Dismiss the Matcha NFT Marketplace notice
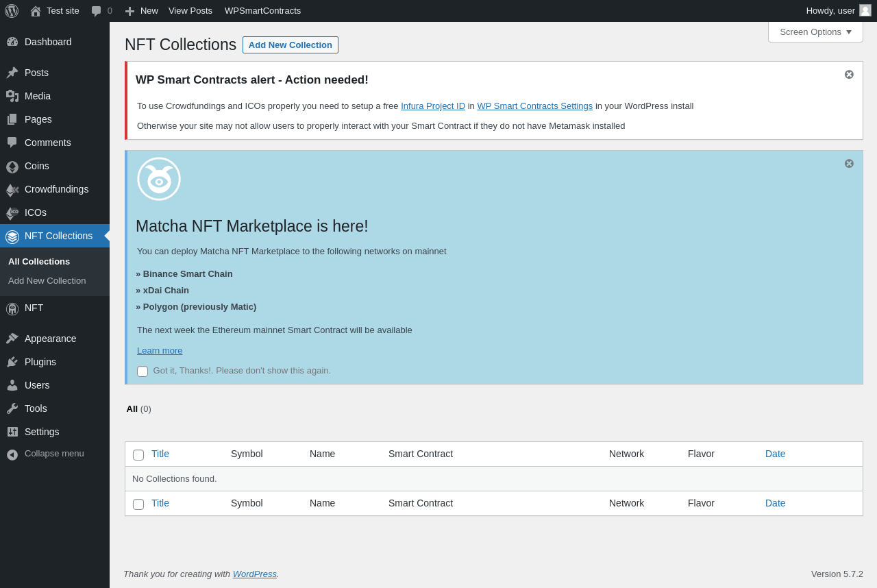This screenshot has height=588, width=877. [849, 163]
